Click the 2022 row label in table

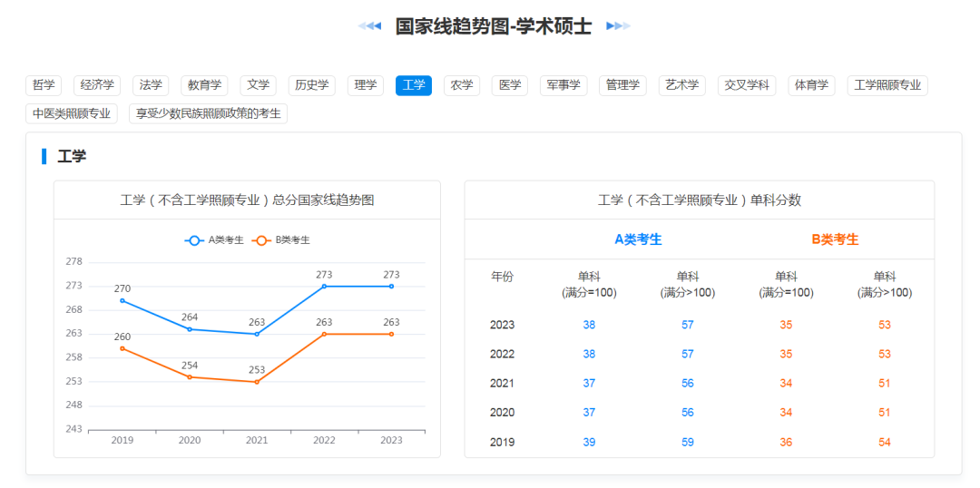[502, 355]
